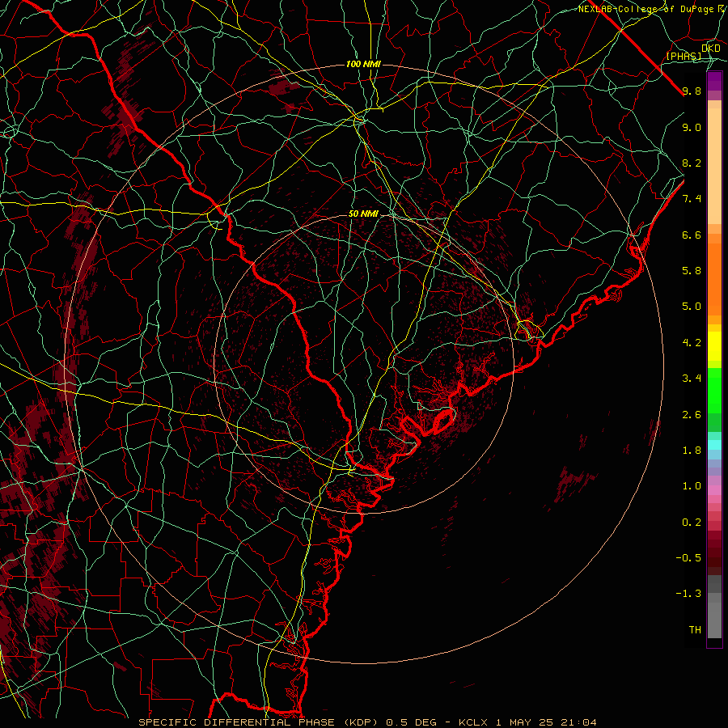
Task: Click the yellow swatch beside 4.2
Action: (x=714, y=346)
